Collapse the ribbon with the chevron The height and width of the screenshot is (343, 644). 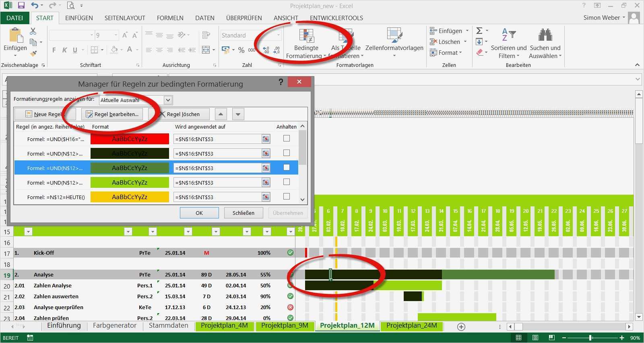pos(637,65)
